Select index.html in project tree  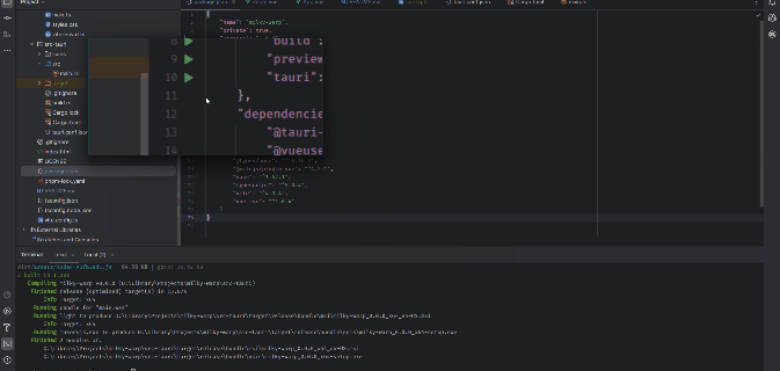click(x=54, y=152)
